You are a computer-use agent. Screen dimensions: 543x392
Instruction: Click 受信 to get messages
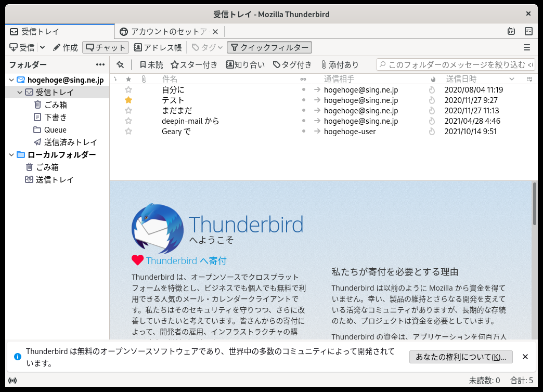click(x=22, y=47)
